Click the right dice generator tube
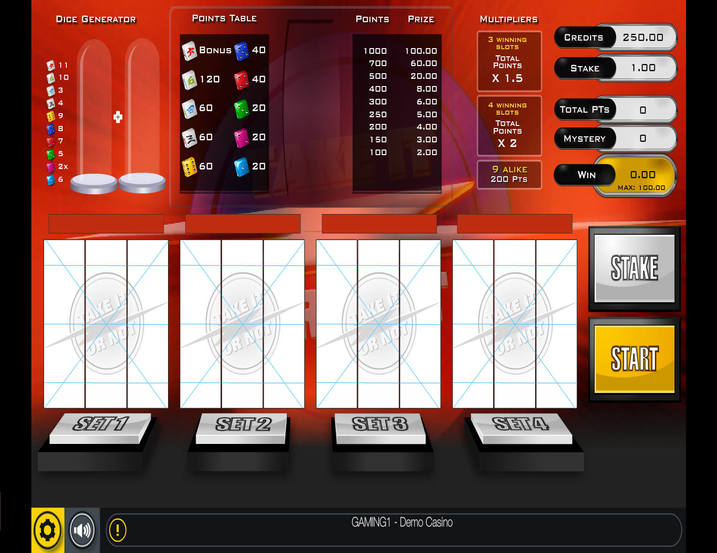This screenshot has width=717, height=553. click(142, 116)
